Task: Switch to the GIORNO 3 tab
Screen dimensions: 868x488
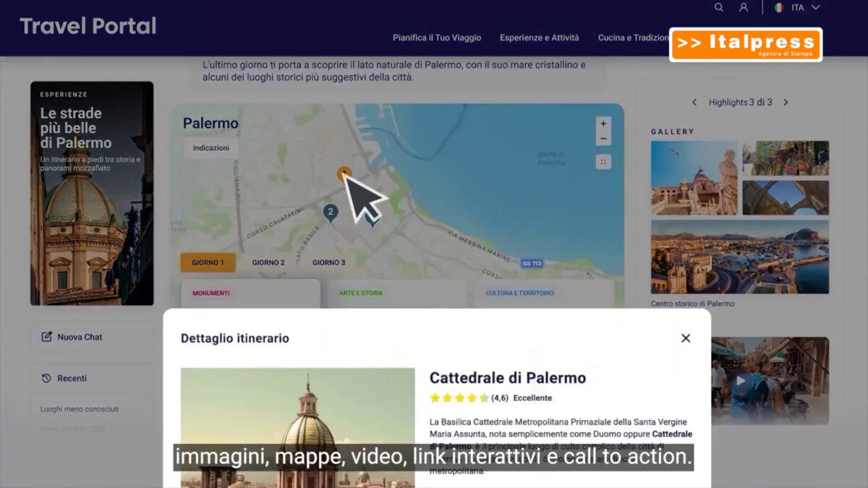Action: point(328,262)
